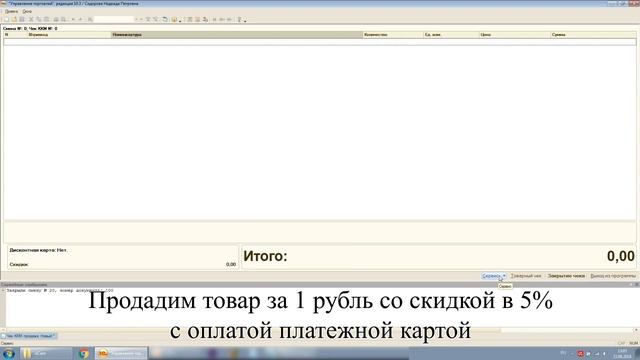Click the Сумма column header
The image size is (640, 360).
coord(593,35)
